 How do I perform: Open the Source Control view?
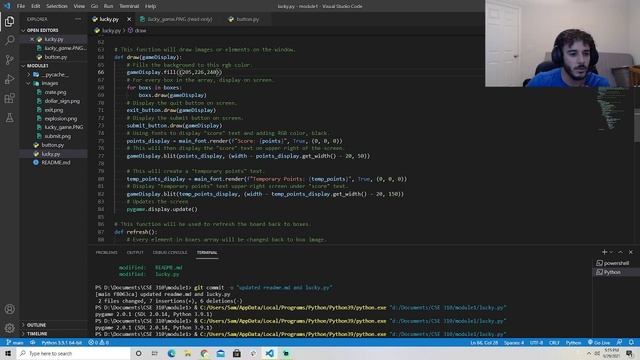[9, 60]
